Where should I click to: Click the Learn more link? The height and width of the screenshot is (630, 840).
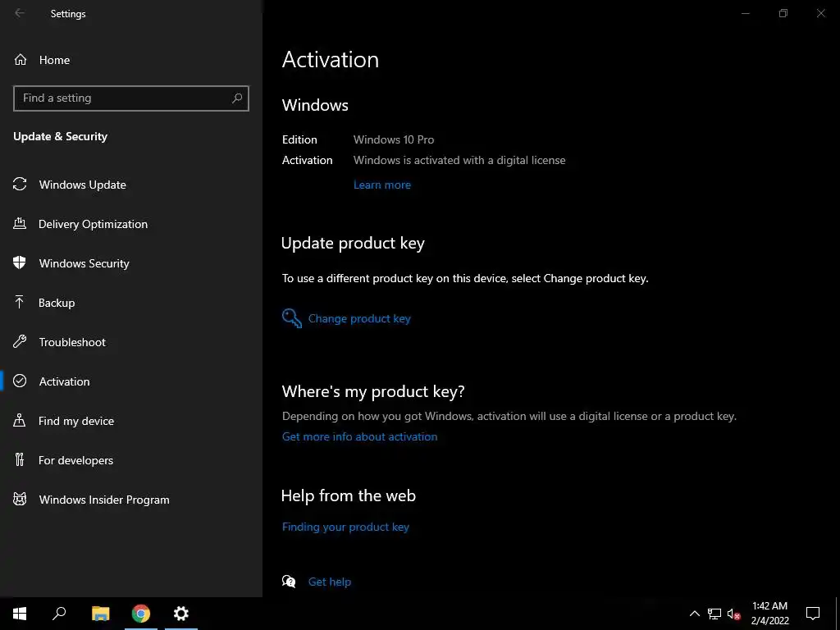(382, 185)
